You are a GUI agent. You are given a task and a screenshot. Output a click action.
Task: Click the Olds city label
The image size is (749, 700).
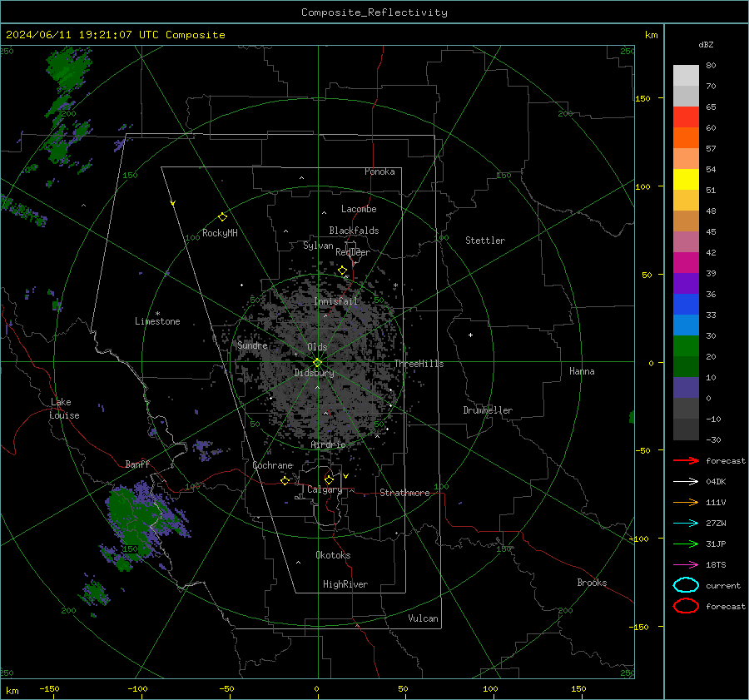click(x=317, y=347)
